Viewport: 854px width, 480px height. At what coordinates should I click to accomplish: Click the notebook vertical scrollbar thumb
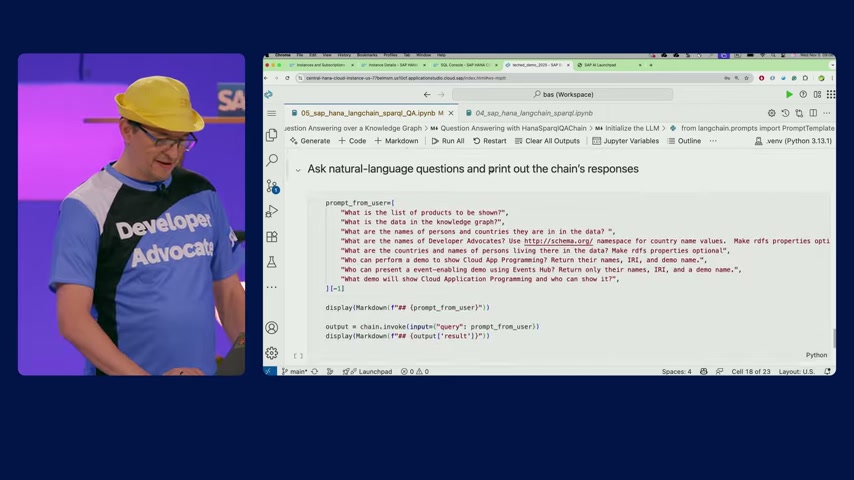tap(833, 338)
